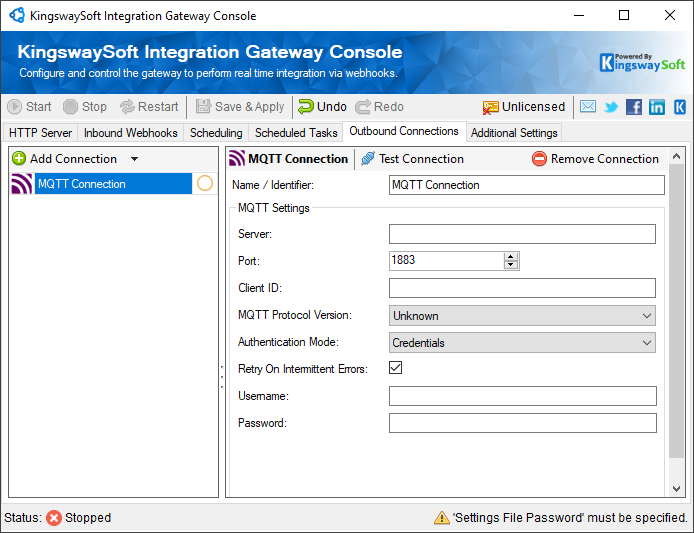This screenshot has width=694, height=533.
Task: Click Remove Connection button
Action: pos(595,158)
